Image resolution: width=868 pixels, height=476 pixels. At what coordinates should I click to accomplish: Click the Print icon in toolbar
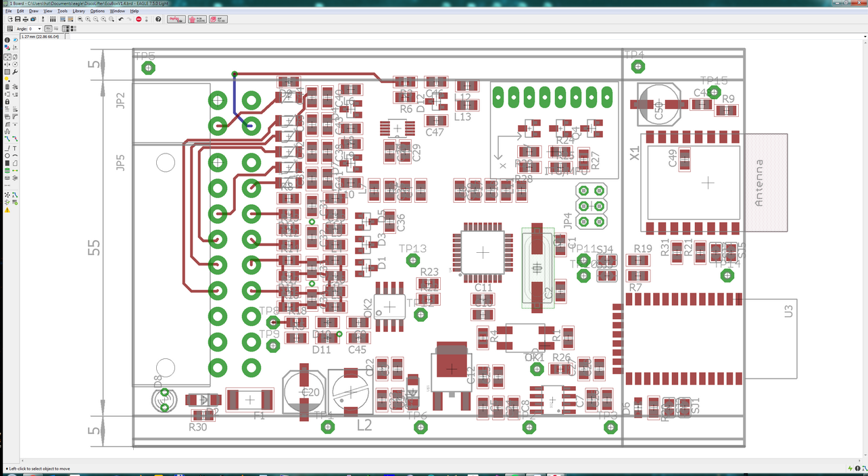click(25, 20)
